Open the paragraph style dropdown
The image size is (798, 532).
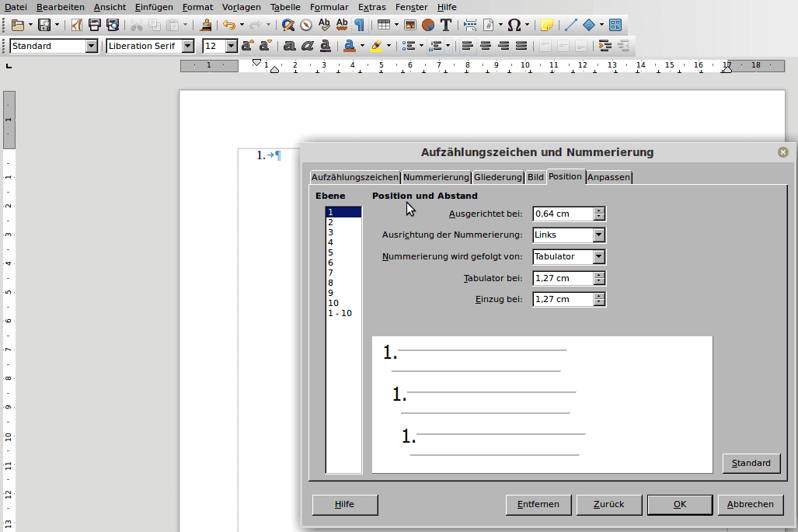[91, 46]
